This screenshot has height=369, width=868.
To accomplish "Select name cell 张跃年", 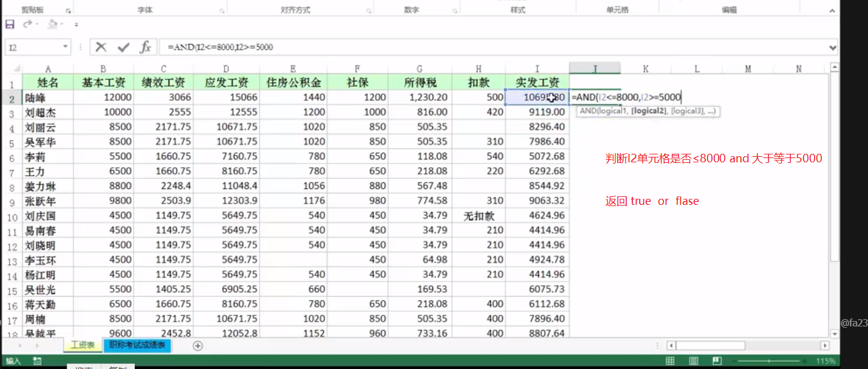I will 48,201.
